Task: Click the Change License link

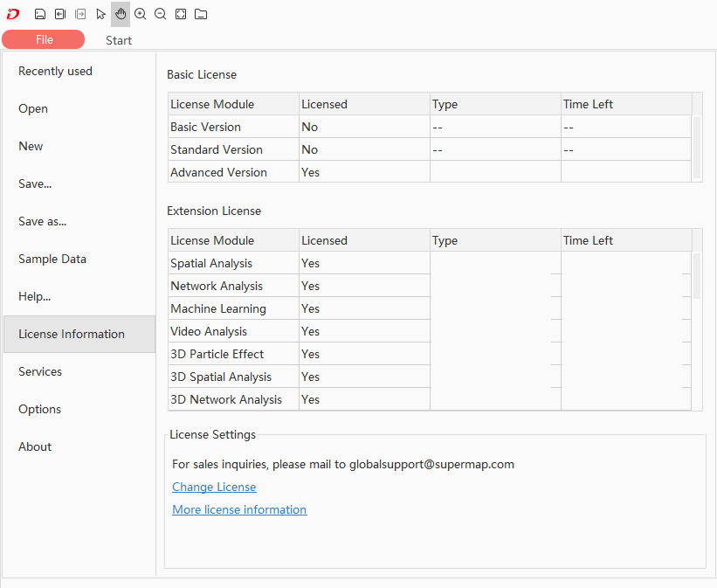Action: click(214, 488)
